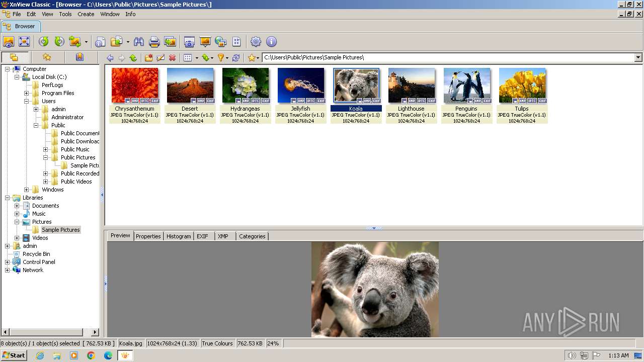Delete selected file red X icon
This screenshot has width=644, height=362.
pos(172,58)
